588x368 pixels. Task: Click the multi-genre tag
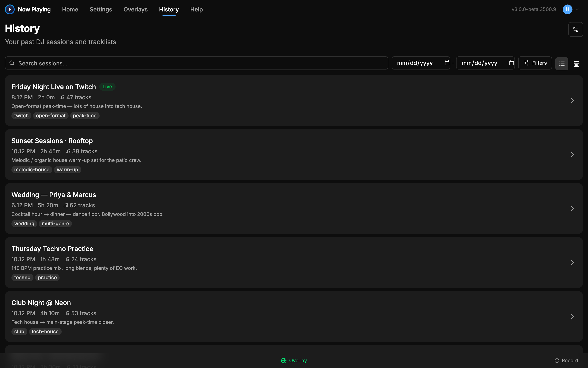coord(55,224)
